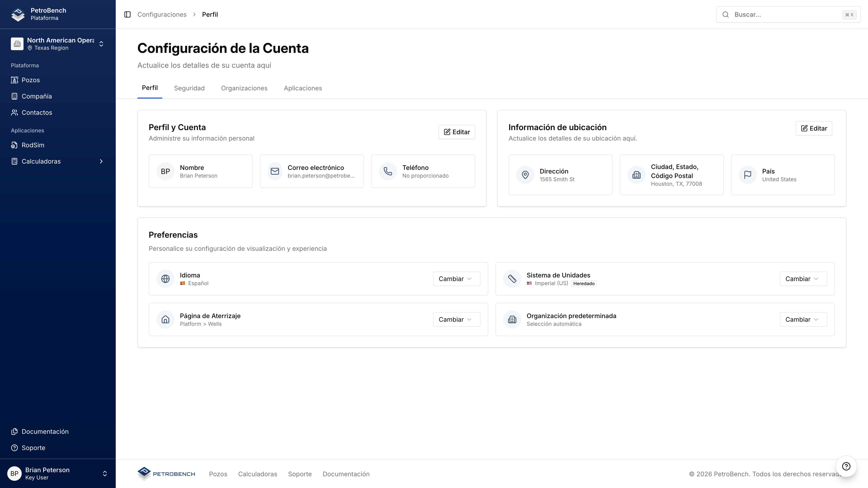The image size is (868, 488).
Task: Open Cambiar dropdown for Sistema de Unidades
Action: [803, 279]
